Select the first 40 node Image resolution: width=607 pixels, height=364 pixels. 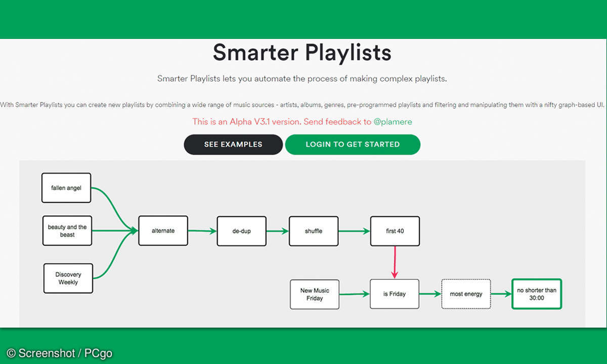[x=395, y=232]
